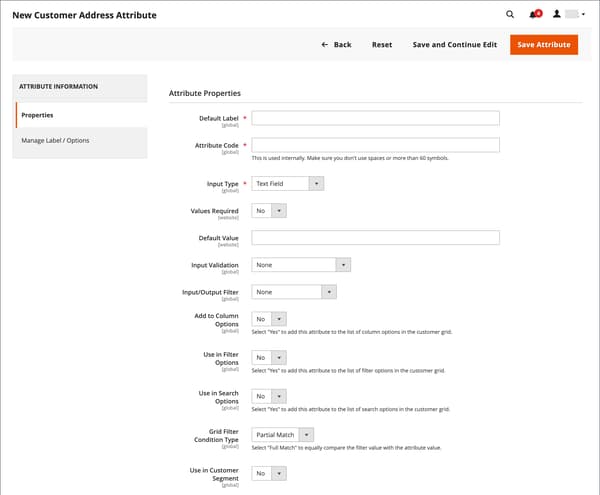This screenshot has width=600, height=495.
Task: Focus the Default Label input field
Action: tap(375, 118)
